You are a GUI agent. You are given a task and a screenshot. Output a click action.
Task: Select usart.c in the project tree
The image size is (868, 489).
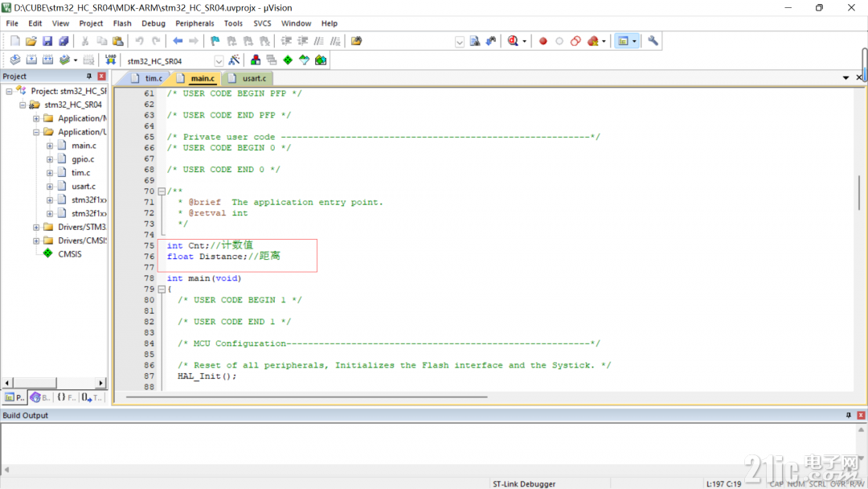[84, 186]
